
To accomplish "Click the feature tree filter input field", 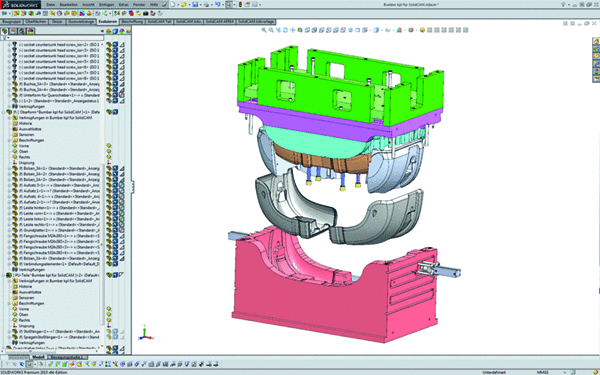I will click(x=55, y=38).
